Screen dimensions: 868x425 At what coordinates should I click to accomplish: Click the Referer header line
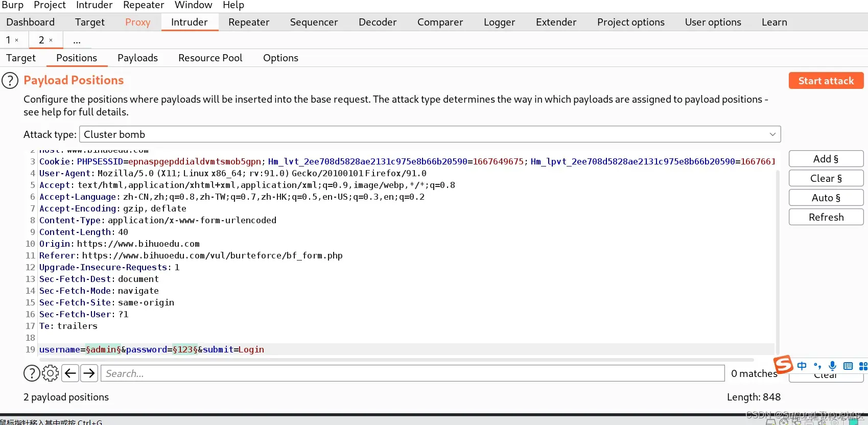click(x=191, y=255)
